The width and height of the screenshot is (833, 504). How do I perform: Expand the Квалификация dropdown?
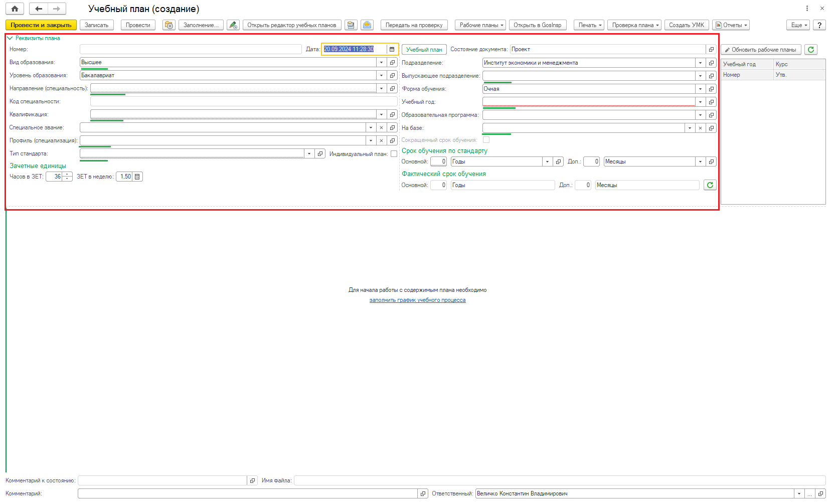tap(382, 114)
